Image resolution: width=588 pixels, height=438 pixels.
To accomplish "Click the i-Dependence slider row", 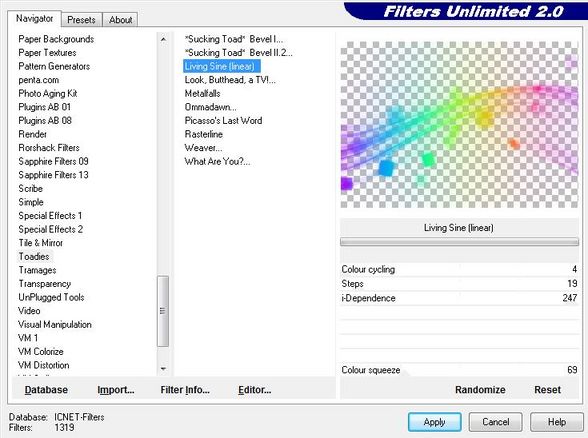I will pos(459,298).
